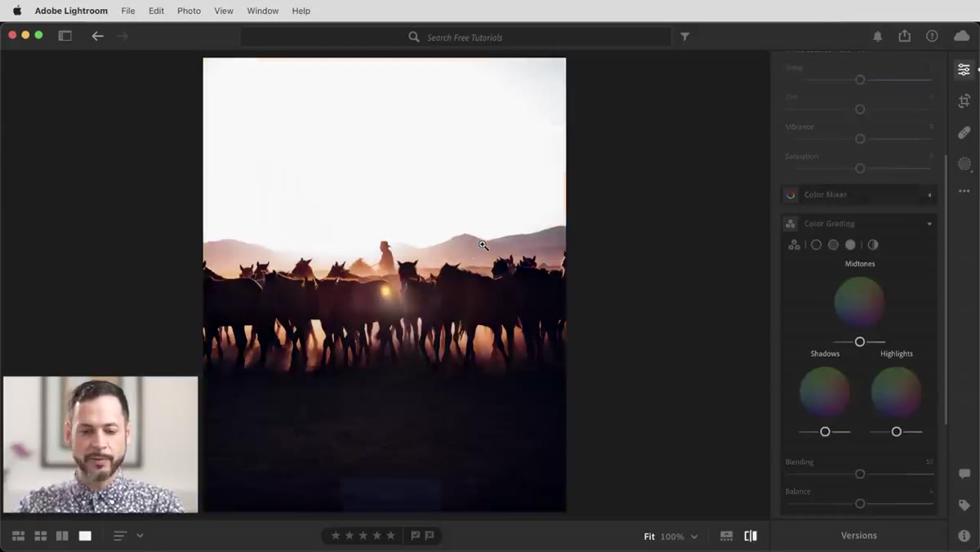This screenshot has width=980, height=552.
Task: Click in the Search Free Tutorials field
Action: coord(456,37)
